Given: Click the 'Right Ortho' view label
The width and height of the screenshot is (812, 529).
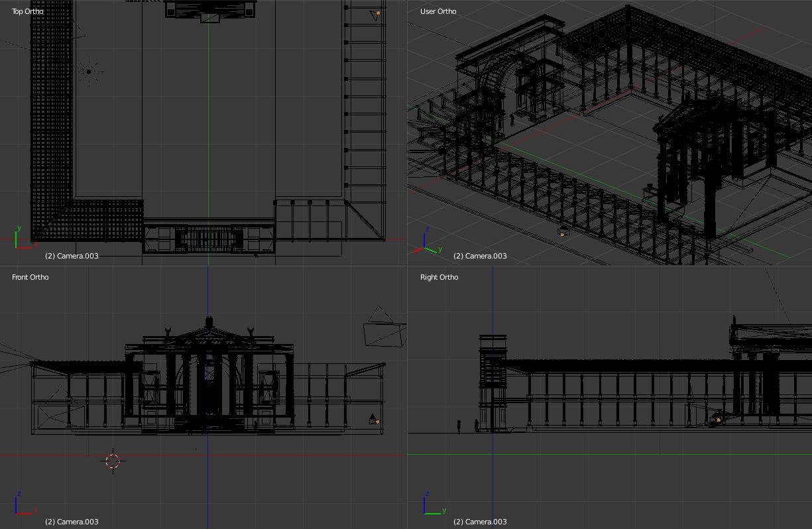Looking at the screenshot, I should (x=439, y=277).
